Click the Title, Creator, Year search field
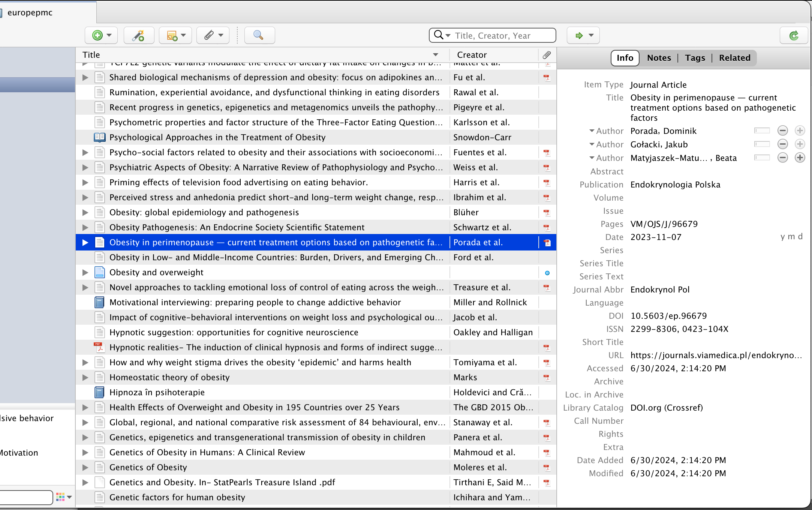 point(502,36)
